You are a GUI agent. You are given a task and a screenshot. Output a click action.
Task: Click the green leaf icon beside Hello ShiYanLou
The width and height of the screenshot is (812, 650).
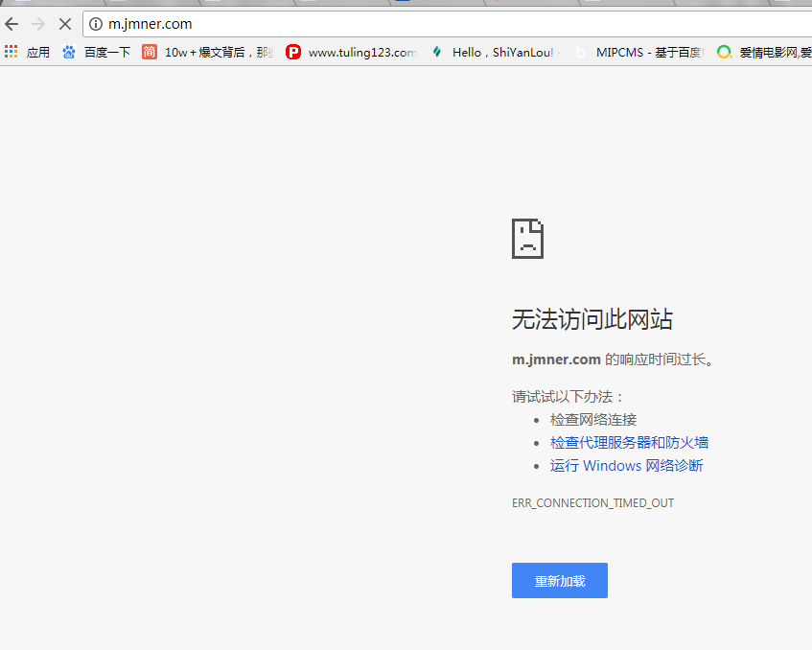pos(436,52)
